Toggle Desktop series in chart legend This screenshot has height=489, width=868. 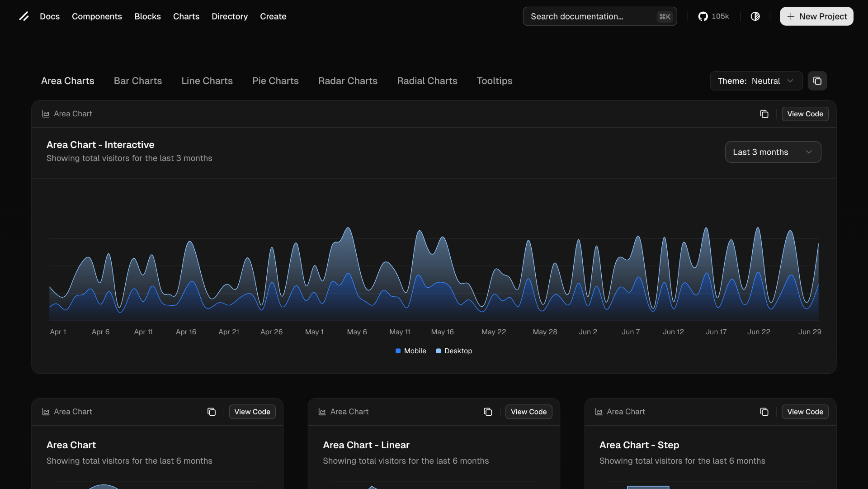coord(458,351)
